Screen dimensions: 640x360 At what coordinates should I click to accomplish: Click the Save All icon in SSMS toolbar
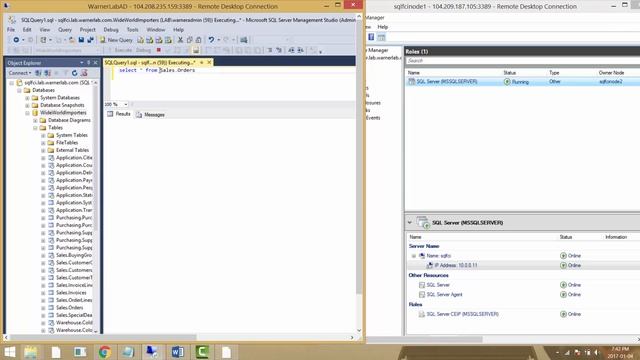click(x=90, y=40)
